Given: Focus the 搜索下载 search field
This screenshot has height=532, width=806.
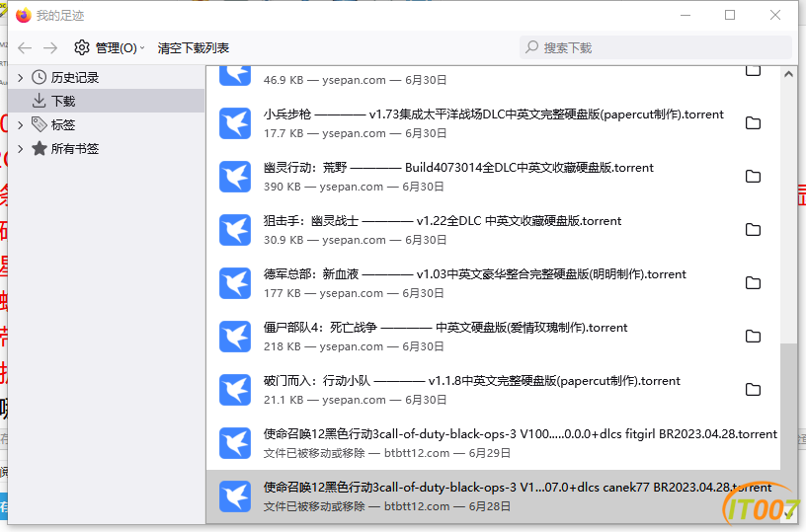Looking at the screenshot, I should (x=656, y=47).
